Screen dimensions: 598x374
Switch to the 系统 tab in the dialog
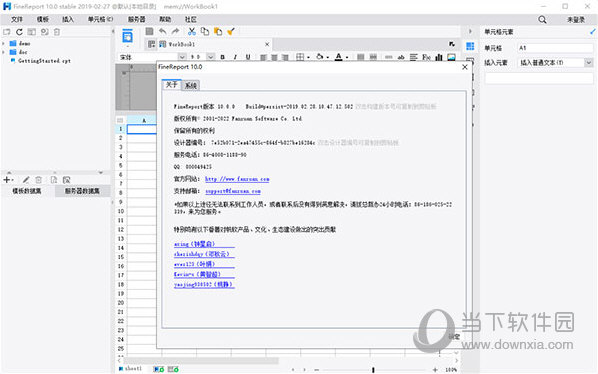tap(191, 85)
